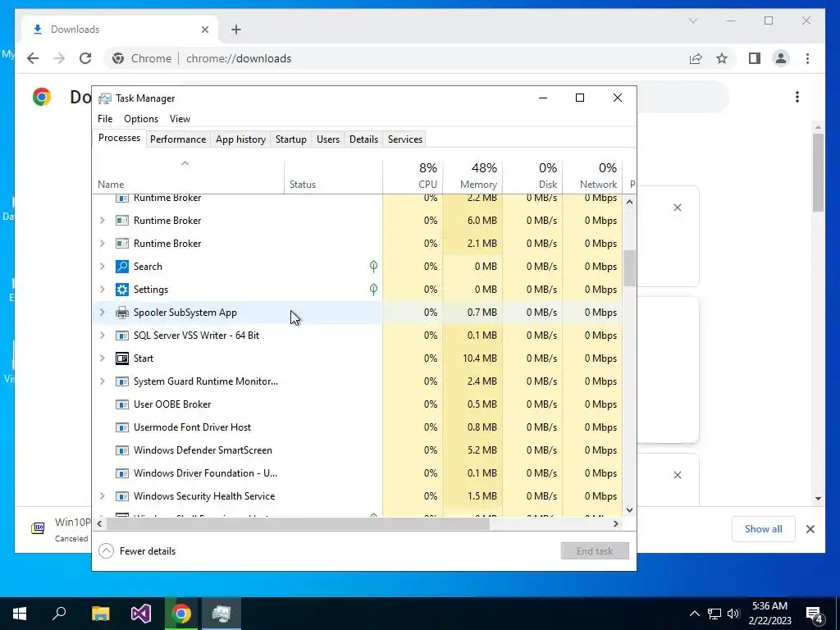Open Visual Studio from the taskbar
The image size is (840, 630).
tap(141, 614)
